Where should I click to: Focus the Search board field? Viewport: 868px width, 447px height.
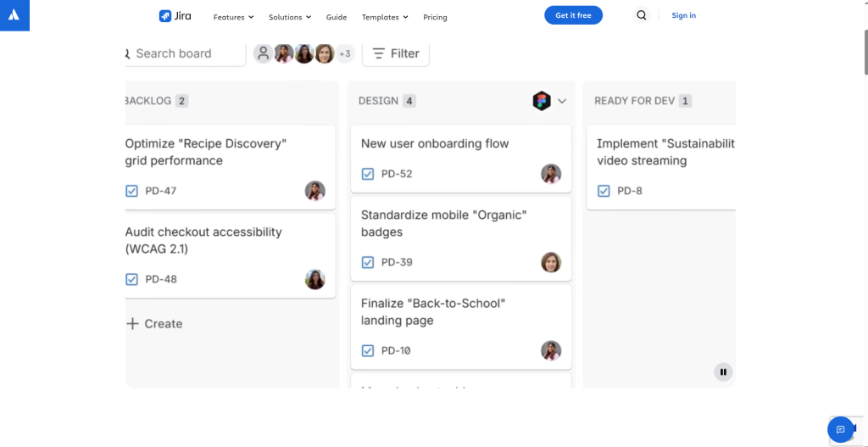[186, 53]
